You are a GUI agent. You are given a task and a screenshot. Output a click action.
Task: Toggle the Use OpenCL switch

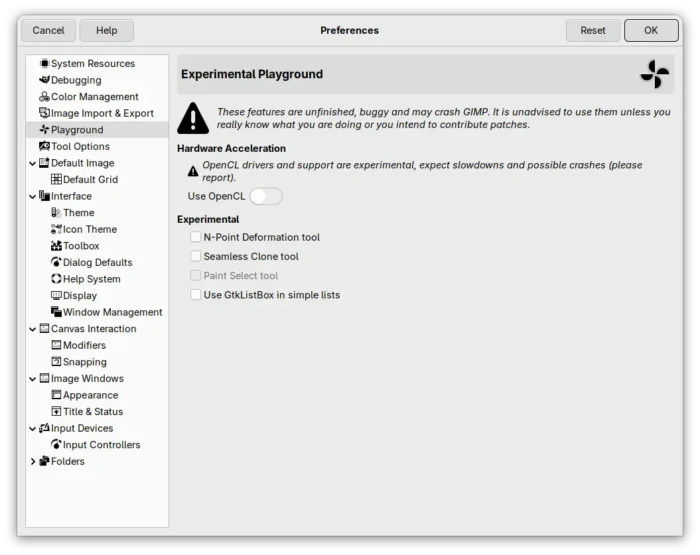266,196
